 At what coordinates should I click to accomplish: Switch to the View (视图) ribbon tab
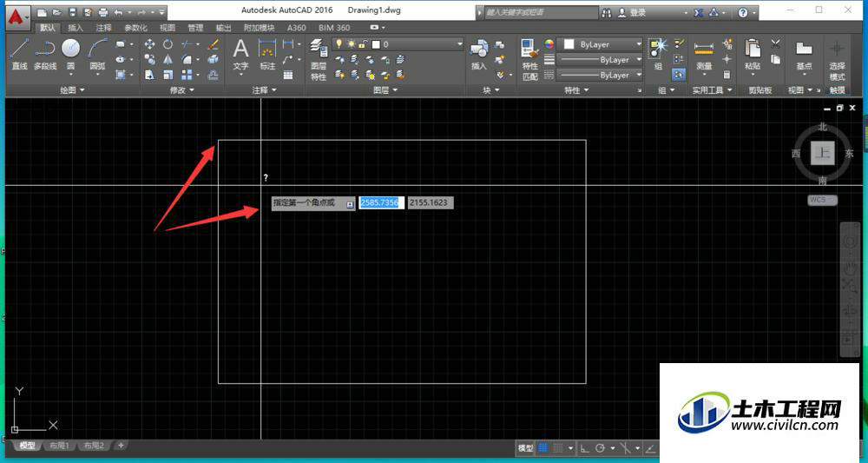click(x=168, y=28)
